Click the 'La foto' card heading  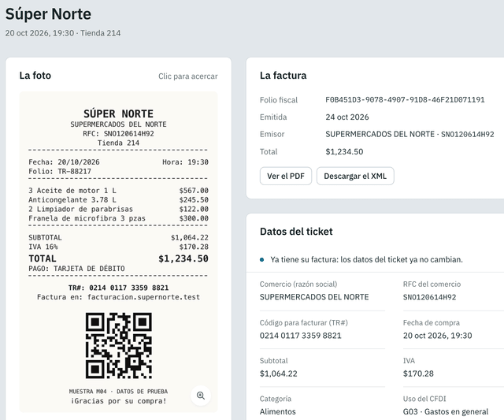click(x=35, y=75)
